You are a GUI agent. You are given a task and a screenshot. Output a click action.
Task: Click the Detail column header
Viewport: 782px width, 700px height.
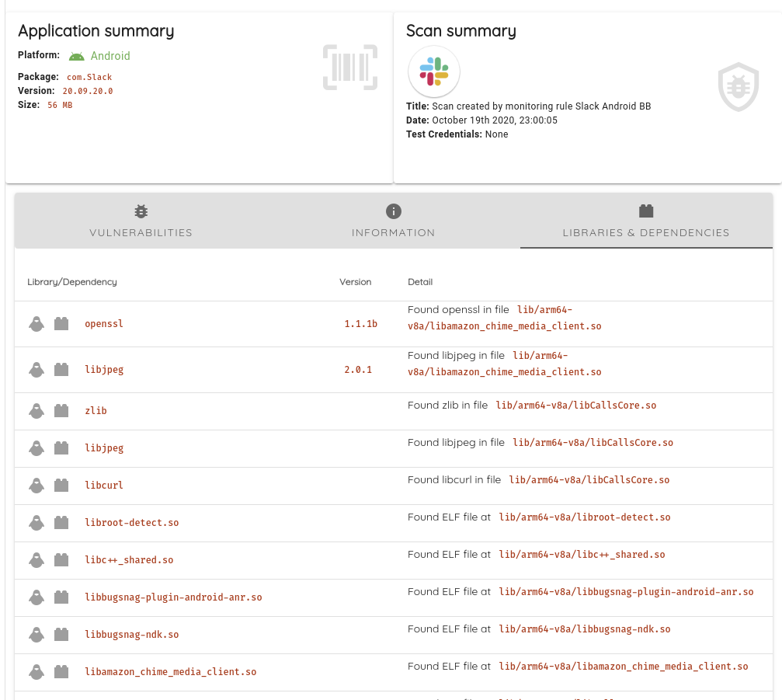420,282
